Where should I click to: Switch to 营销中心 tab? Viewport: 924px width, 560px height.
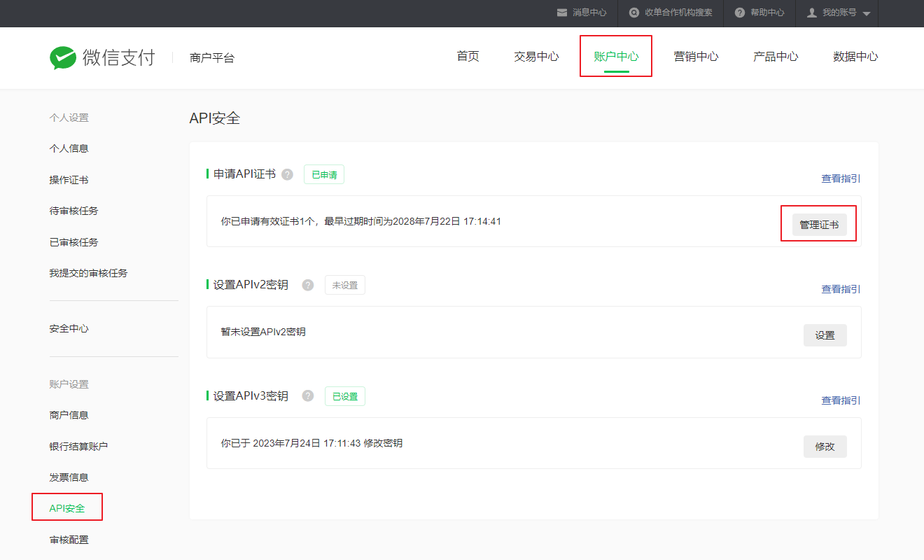click(x=696, y=57)
